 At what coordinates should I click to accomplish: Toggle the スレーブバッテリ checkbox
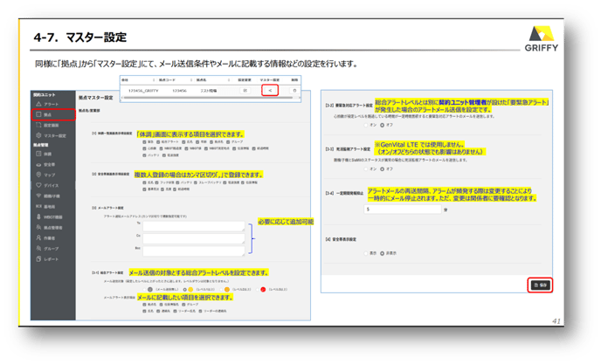click(x=196, y=182)
